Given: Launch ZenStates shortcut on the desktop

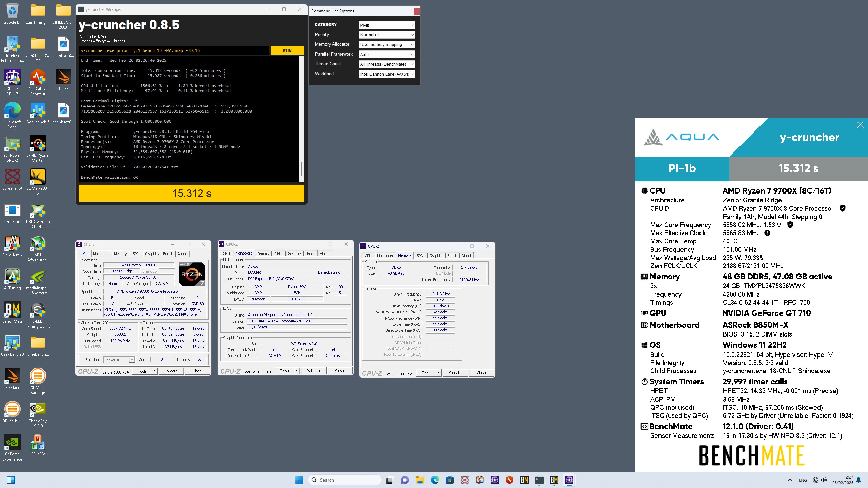Looking at the screenshot, I should (x=38, y=82).
